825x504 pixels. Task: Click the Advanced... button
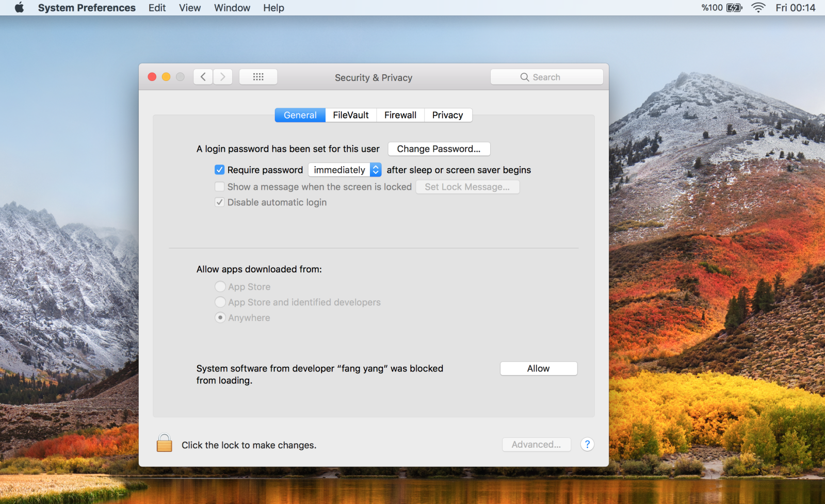click(537, 444)
